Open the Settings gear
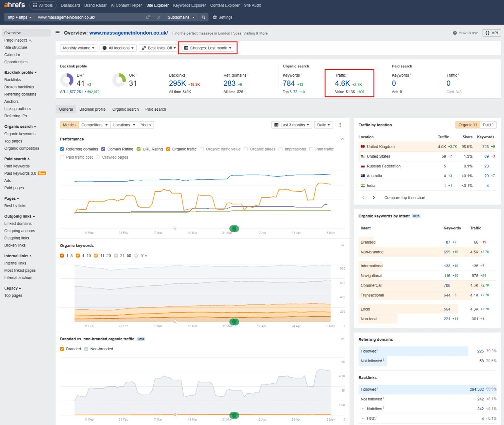 pyautogui.click(x=222, y=17)
